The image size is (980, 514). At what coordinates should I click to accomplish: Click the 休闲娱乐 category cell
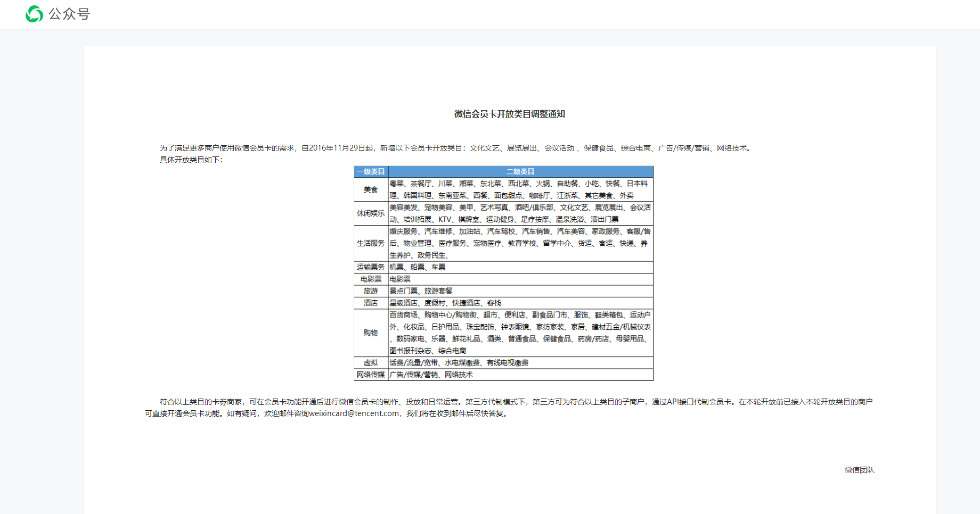coord(371,213)
